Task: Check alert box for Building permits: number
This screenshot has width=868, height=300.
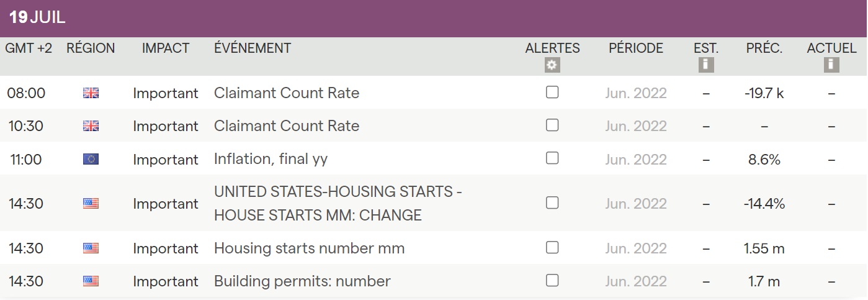Action: click(x=552, y=280)
